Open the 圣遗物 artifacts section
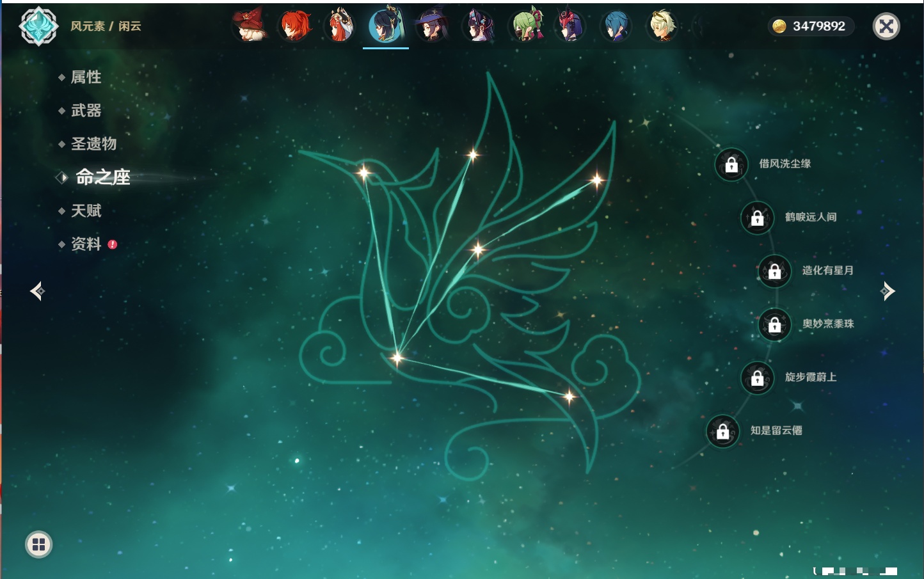 (93, 144)
